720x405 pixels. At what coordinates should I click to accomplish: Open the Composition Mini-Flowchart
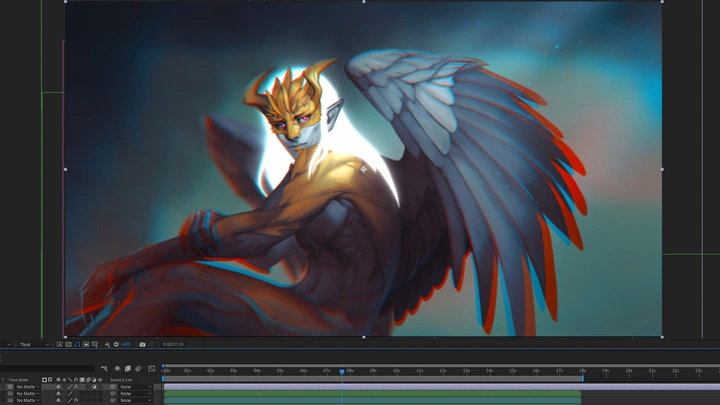click(104, 368)
